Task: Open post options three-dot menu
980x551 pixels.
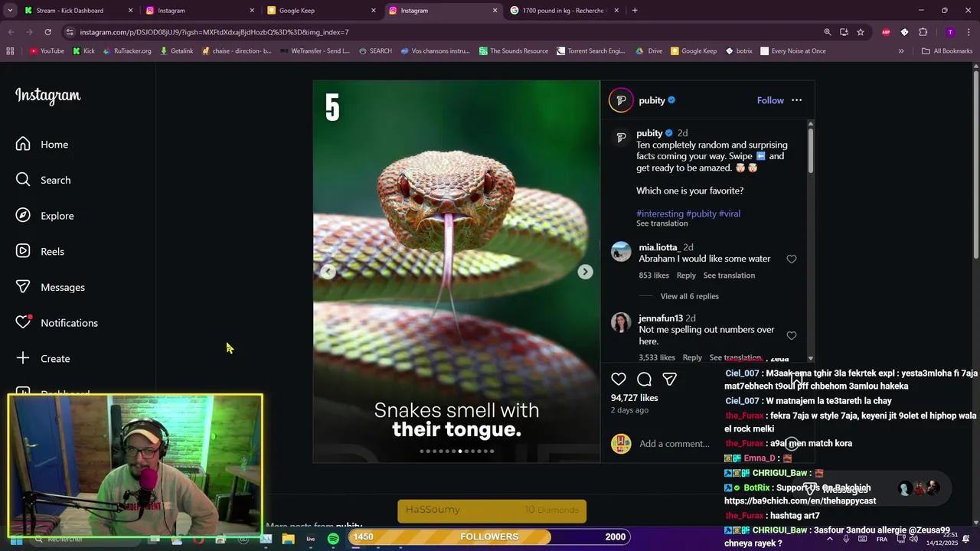Action: (796, 100)
